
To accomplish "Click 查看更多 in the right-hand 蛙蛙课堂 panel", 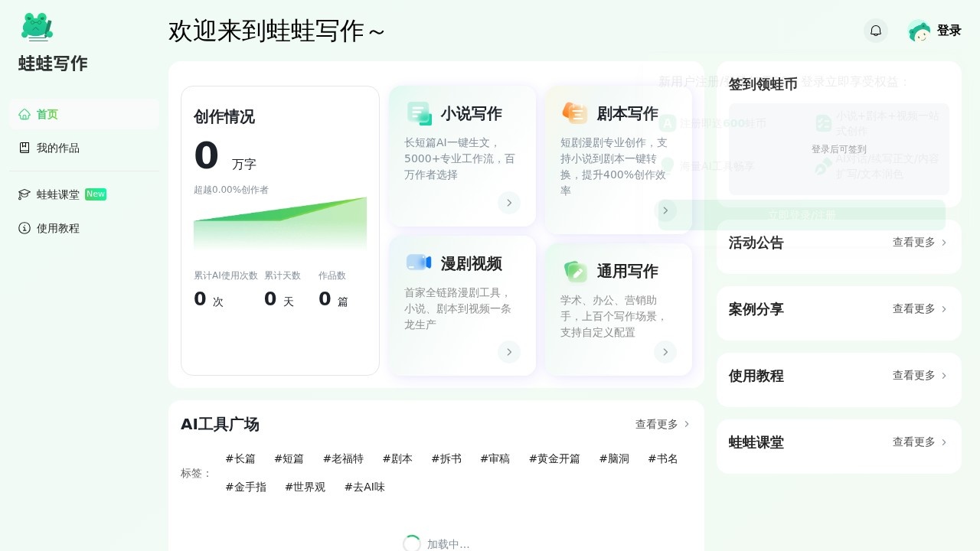I will pos(920,442).
